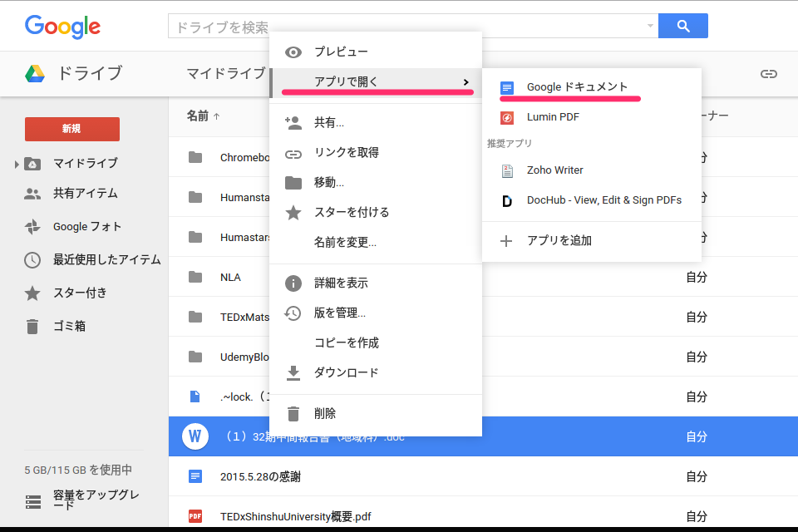Click the Google Docs blue icon in submenu
The image size is (798, 532).
coord(507,87)
